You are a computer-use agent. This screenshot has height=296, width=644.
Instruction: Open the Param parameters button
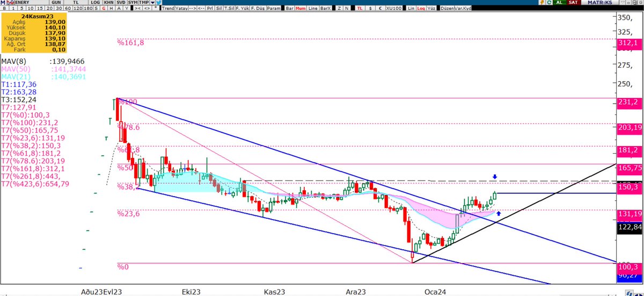point(274,9)
